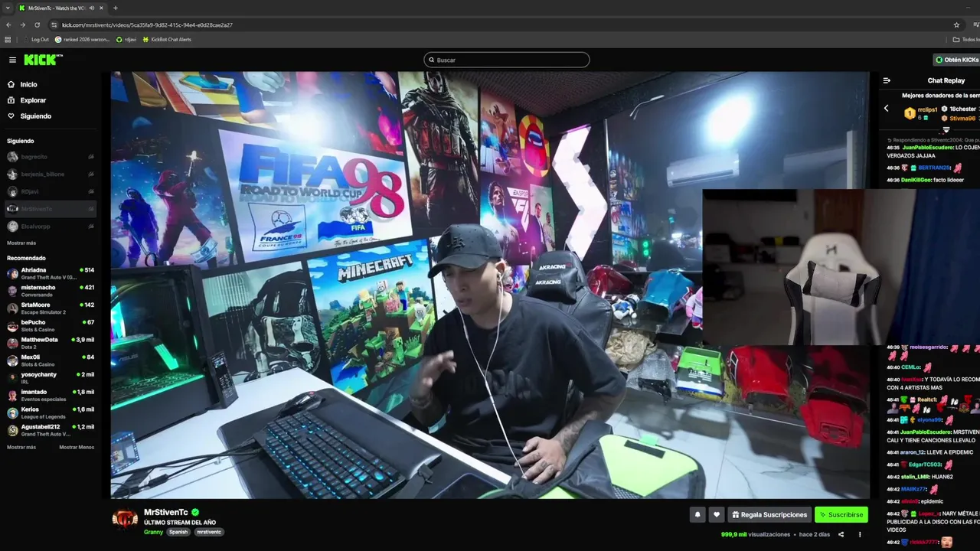Reload the browser page

37,24
